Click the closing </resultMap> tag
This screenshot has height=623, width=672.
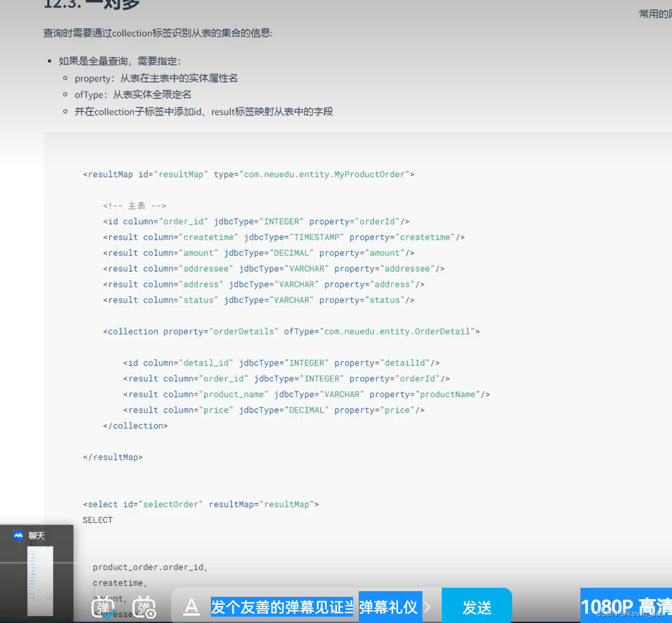pos(113,457)
